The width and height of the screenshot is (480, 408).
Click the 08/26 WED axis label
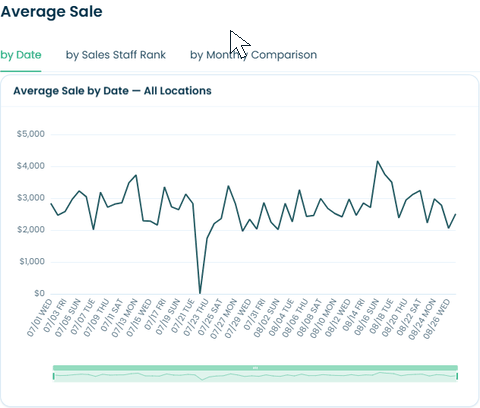437,318
